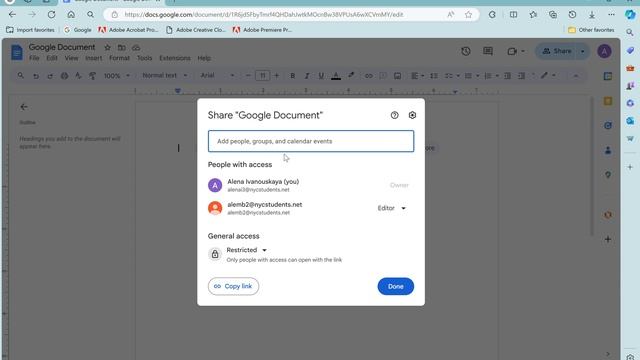Hide the menus with collapse arrow
This screenshot has height=360, width=640.
click(576, 76)
